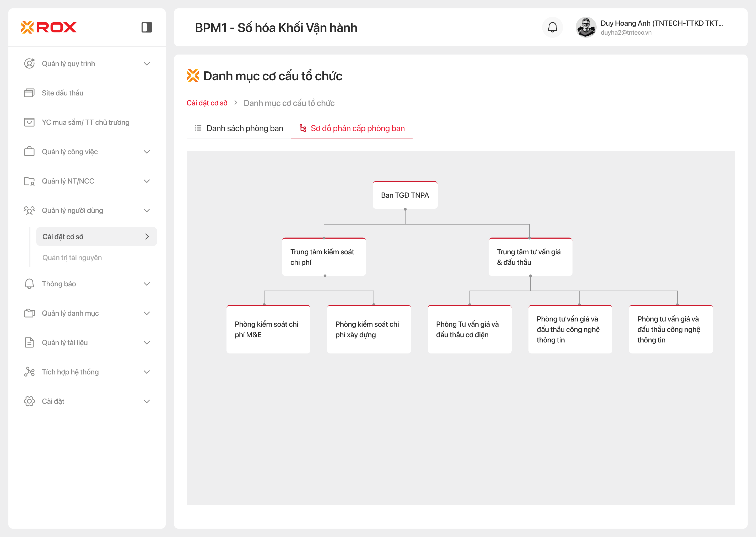Viewport: 756px width, 537px height.
Task: Click Phòng kiểm soát chi phí M&E node
Action: click(x=268, y=329)
